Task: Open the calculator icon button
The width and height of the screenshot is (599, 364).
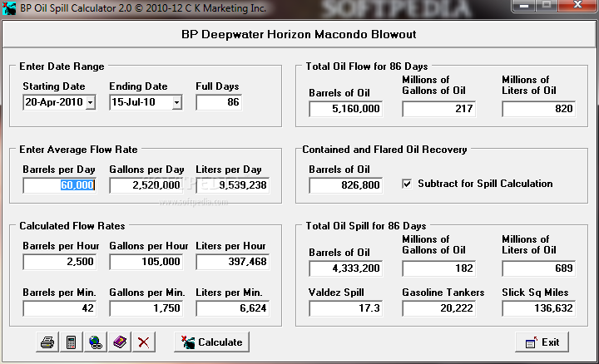Action: pos(72,342)
